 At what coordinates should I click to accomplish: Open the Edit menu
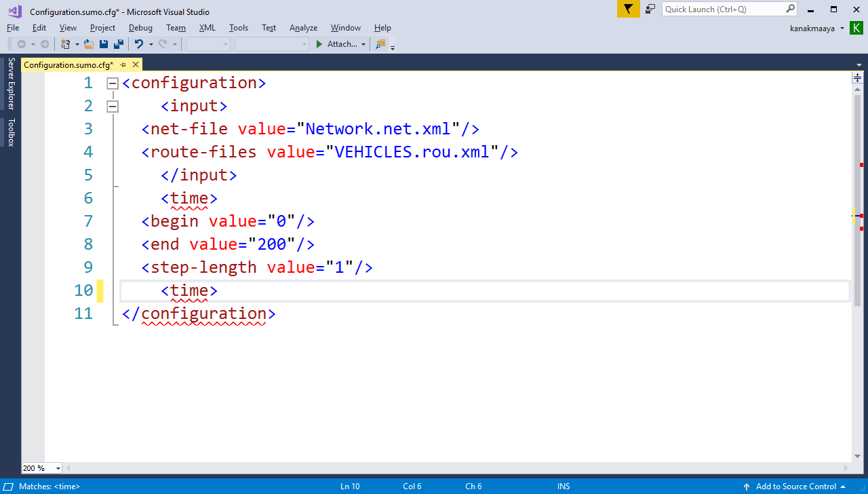[39, 28]
